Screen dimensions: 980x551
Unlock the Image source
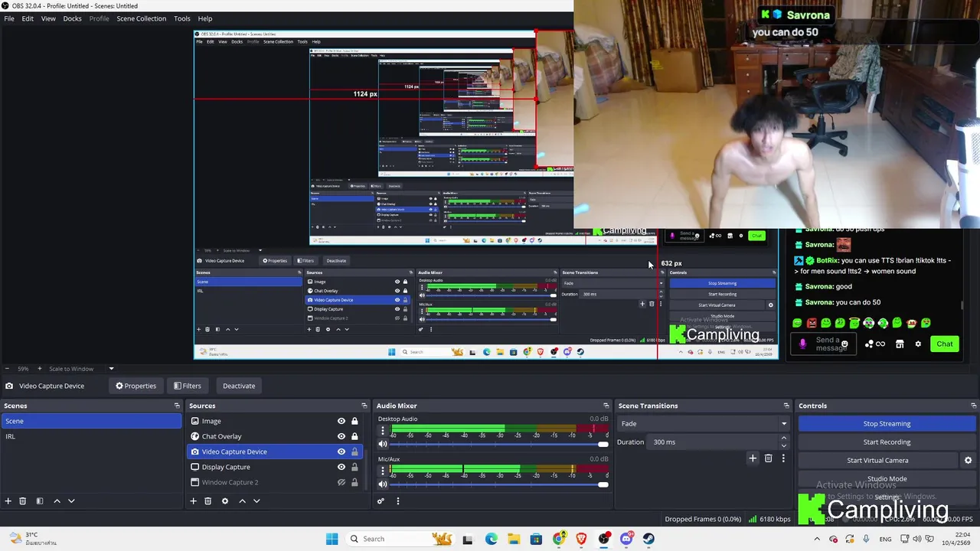click(354, 421)
